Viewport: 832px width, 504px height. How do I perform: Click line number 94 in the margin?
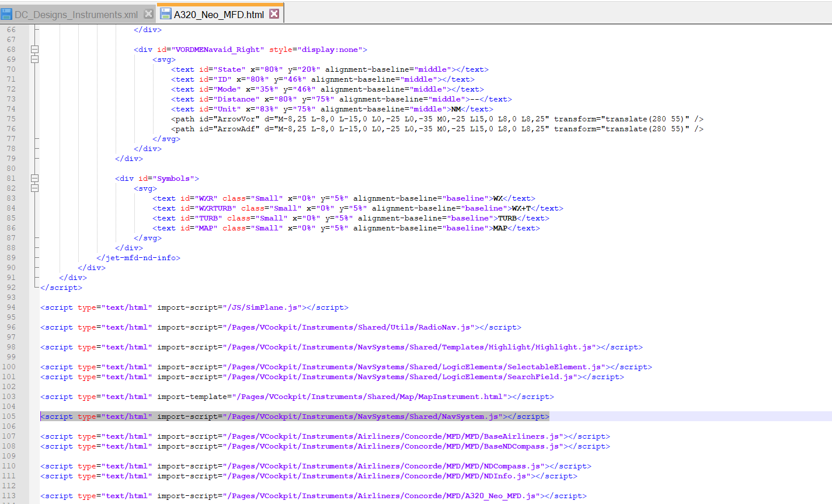pyautogui.click(x=11, y=307)
